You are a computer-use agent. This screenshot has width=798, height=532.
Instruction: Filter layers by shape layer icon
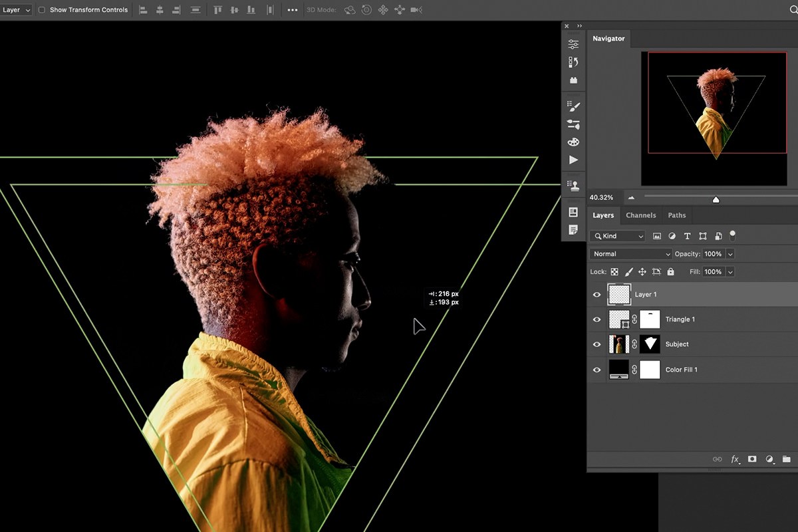click(703, 236)
